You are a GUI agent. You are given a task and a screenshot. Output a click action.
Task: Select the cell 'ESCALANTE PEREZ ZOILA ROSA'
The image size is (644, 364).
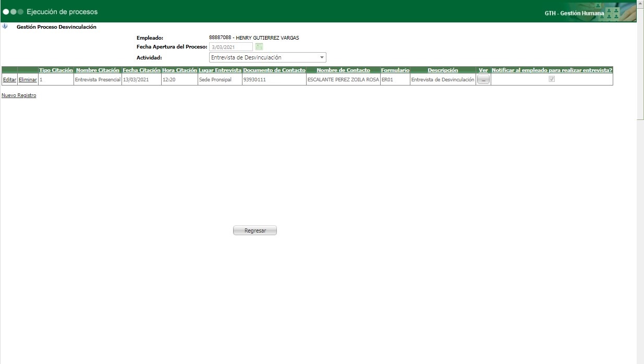[x=343, y=80]
